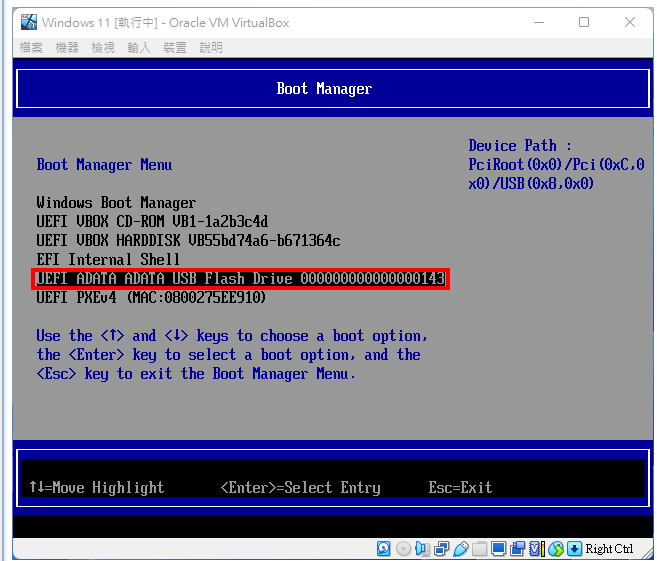Click the PciRoot device path value

click(x=556, y=174)
